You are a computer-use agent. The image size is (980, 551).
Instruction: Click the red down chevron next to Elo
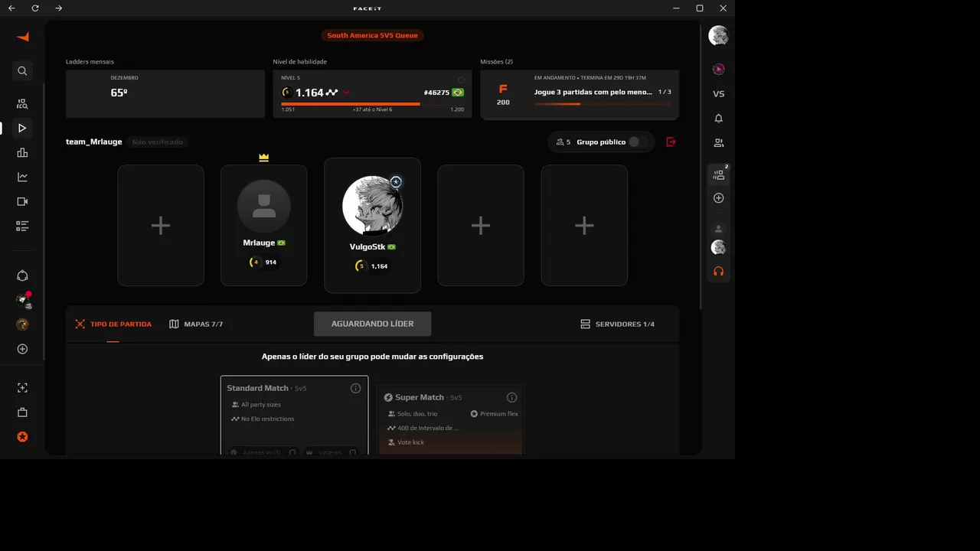tap(346, 93)
